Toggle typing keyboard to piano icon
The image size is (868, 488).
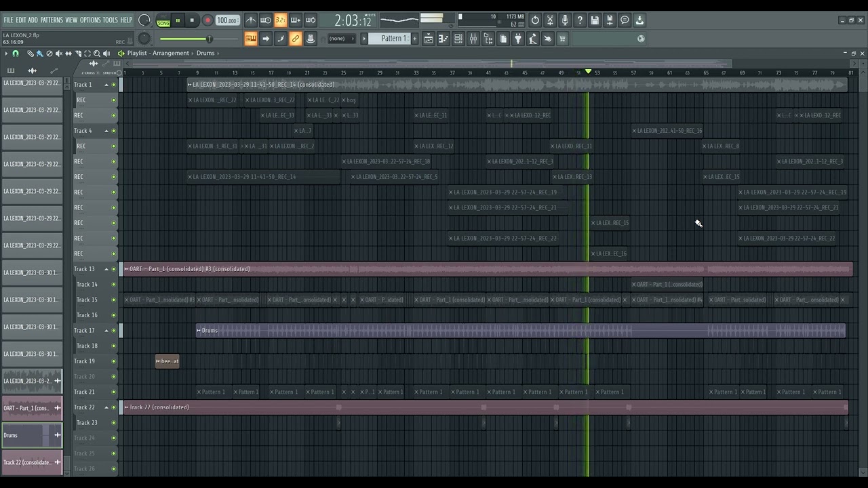point(251,39)
